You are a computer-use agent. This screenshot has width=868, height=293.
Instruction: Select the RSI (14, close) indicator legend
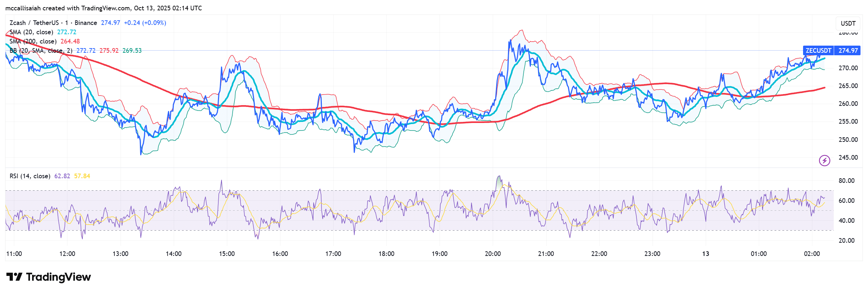tap(30, 176)
